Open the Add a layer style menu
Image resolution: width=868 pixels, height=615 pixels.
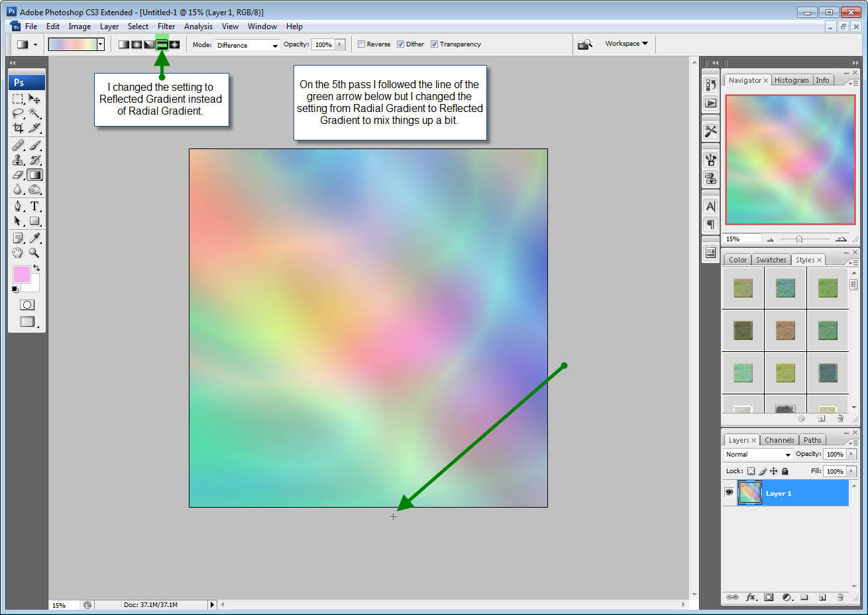click(751, 597)
